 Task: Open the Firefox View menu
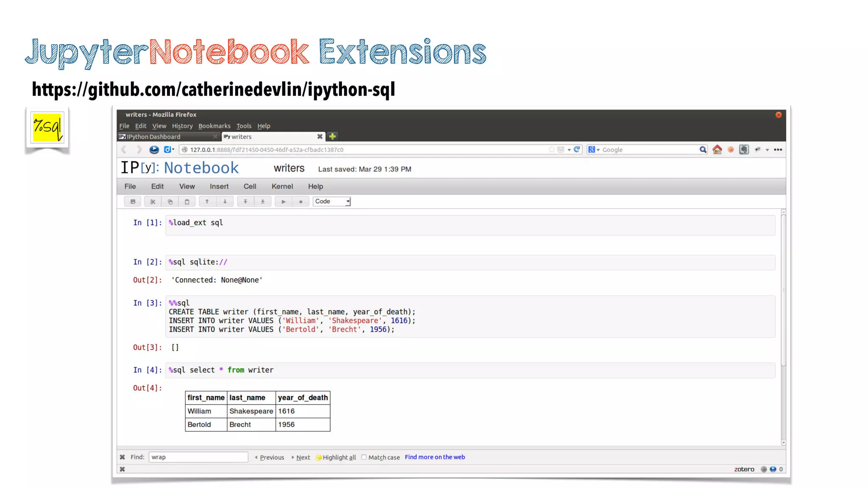[159, 126]
